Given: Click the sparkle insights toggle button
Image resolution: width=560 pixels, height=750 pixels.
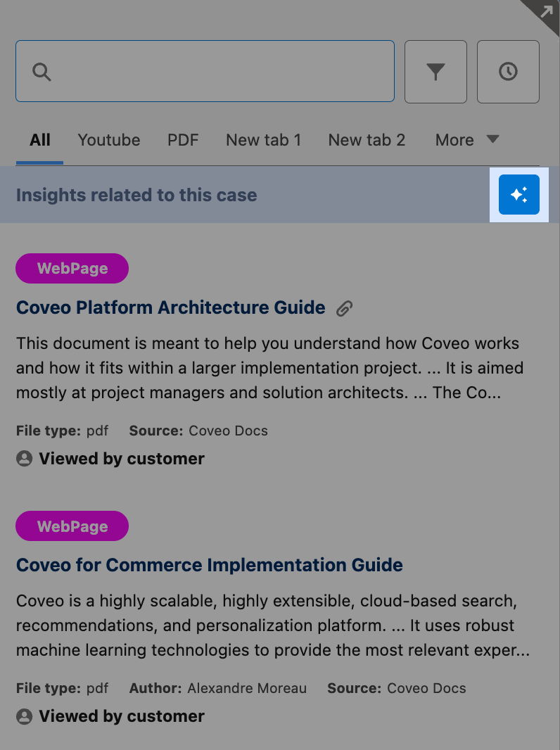Looking at the screenshot, I should [519, 194].
